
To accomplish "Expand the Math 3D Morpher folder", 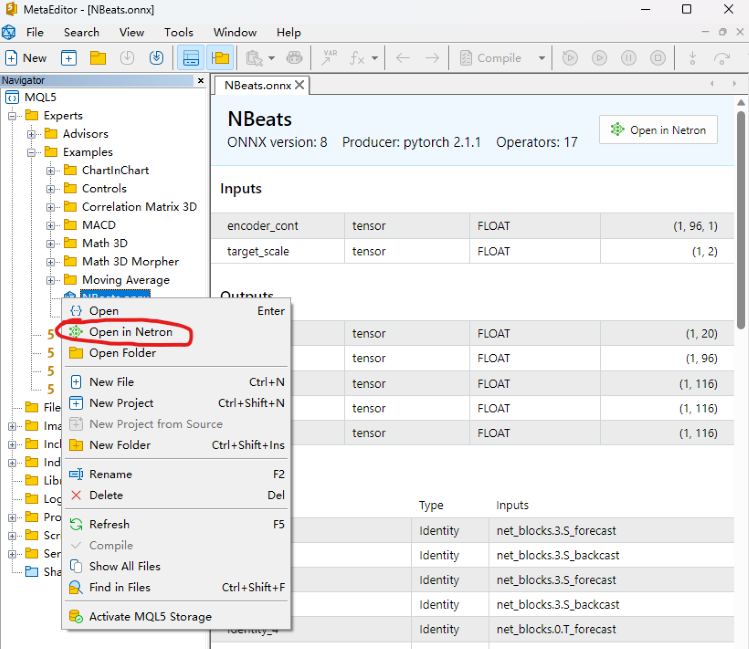I will coord(51,262).
